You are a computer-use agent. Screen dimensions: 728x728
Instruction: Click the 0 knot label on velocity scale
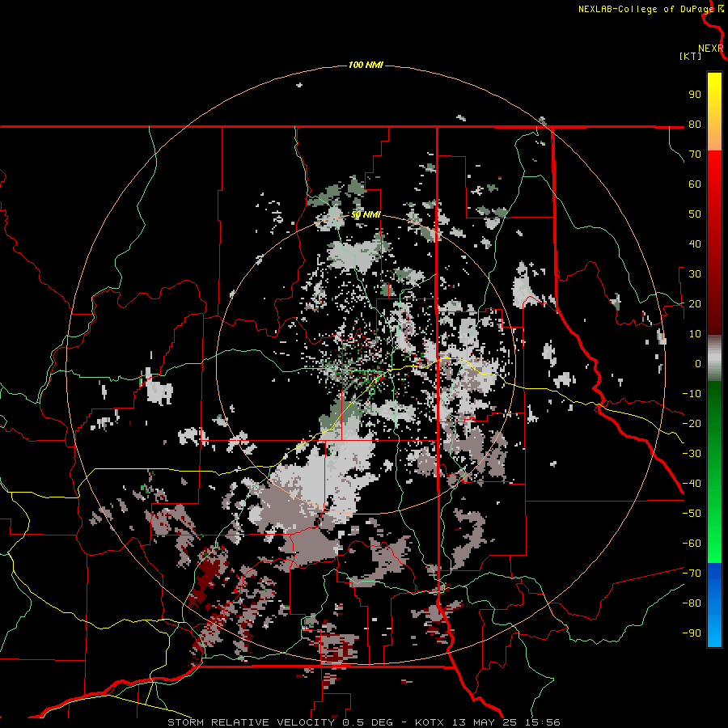pos(698,364)
